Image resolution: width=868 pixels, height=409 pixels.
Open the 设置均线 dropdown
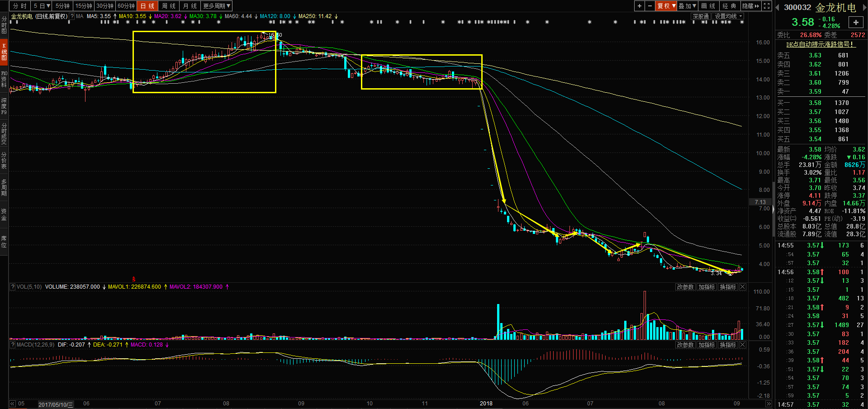pyautogui.click(x=728, y=16)
